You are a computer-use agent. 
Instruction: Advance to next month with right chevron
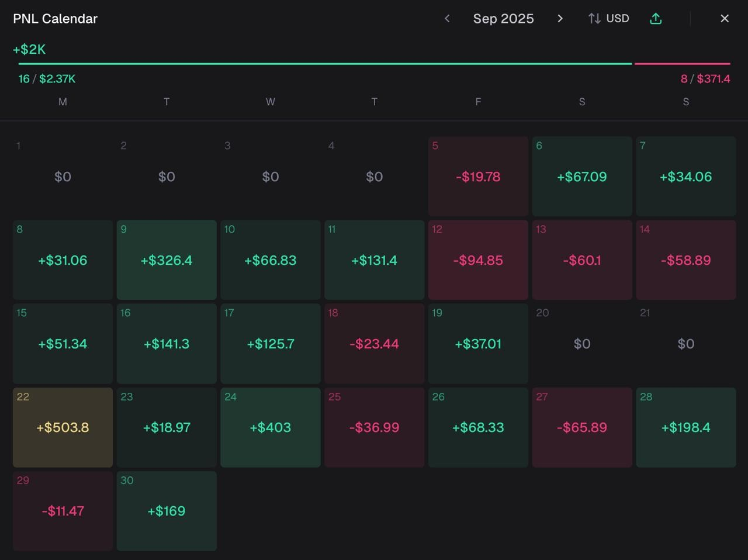click(x=560, y=19)
